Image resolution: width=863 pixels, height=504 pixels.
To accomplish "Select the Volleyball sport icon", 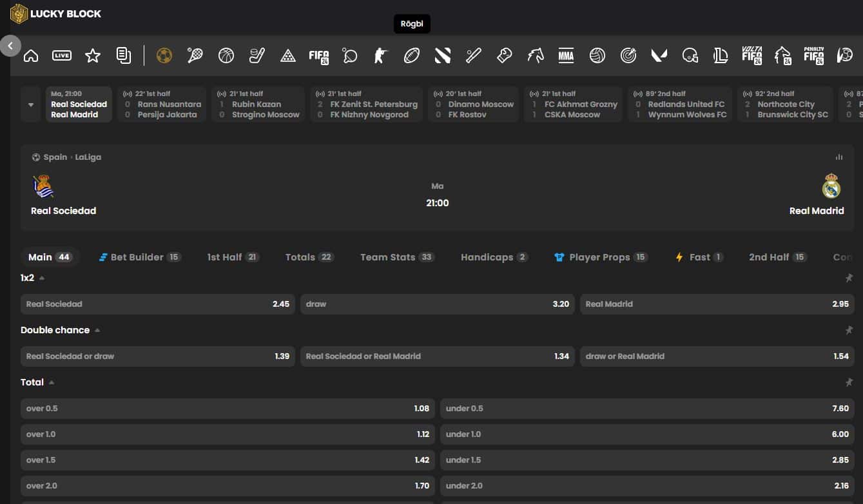I will click(x=597, y=55).
